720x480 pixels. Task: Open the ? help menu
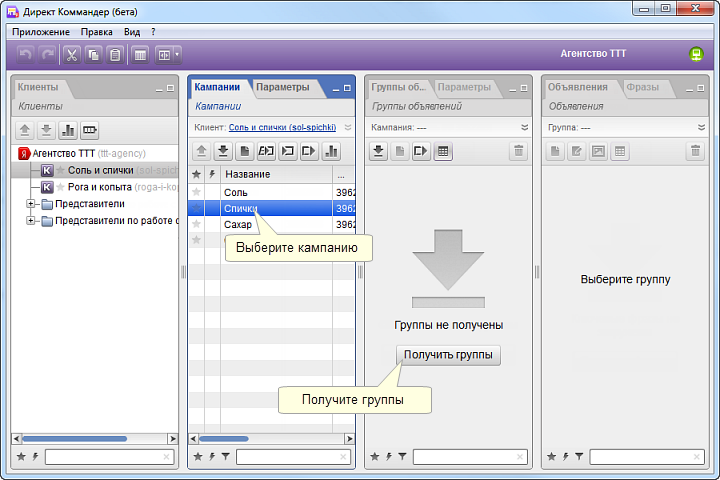(x=153, y=32)
